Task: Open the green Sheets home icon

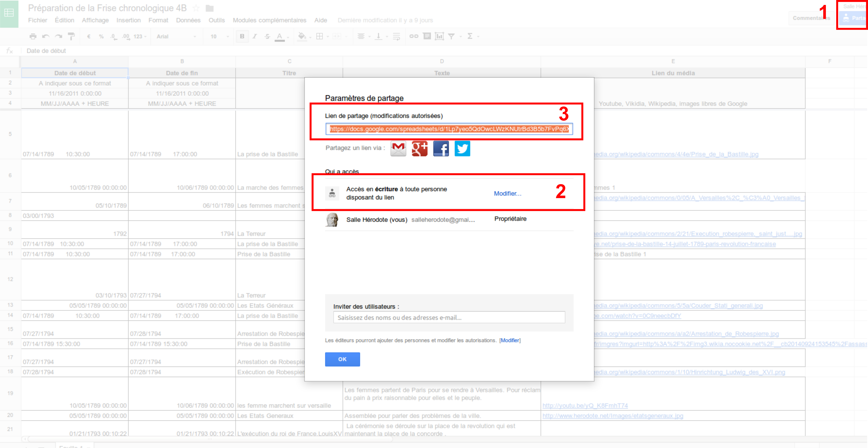Action: click(9, 14)
